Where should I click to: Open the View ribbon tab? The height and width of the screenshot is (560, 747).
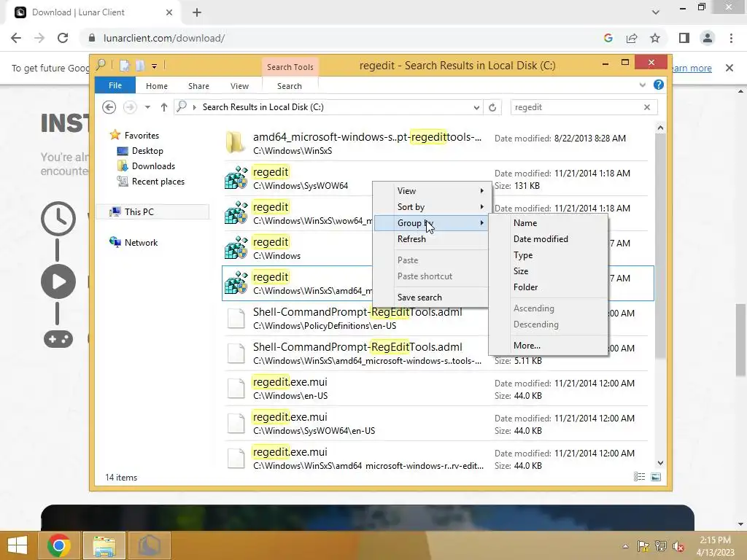click(239, 86)
